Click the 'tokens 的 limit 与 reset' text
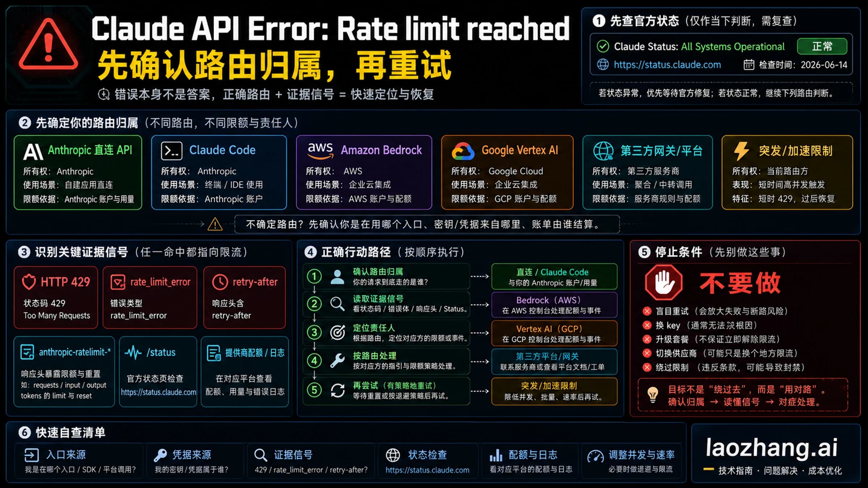 tap(56, 396)
